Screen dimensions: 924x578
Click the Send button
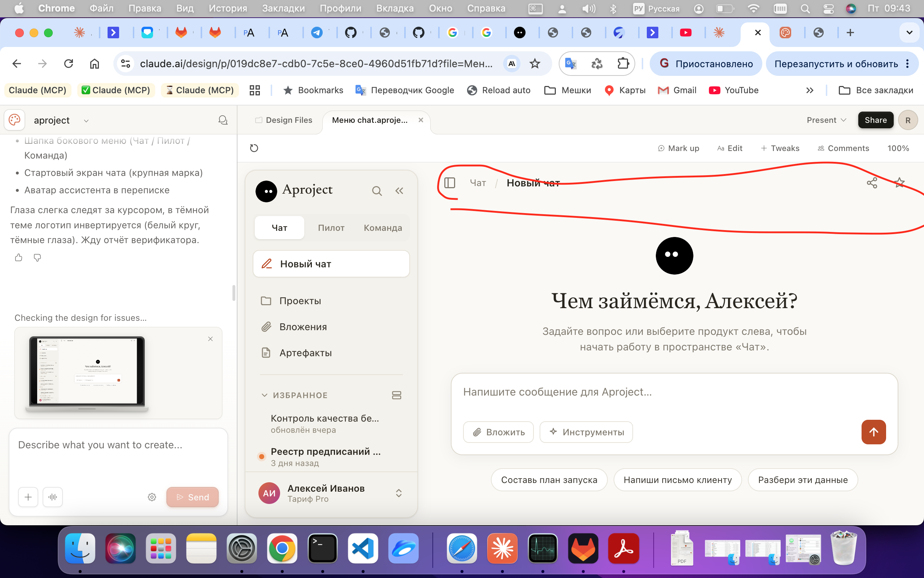[x=192, y=497]
